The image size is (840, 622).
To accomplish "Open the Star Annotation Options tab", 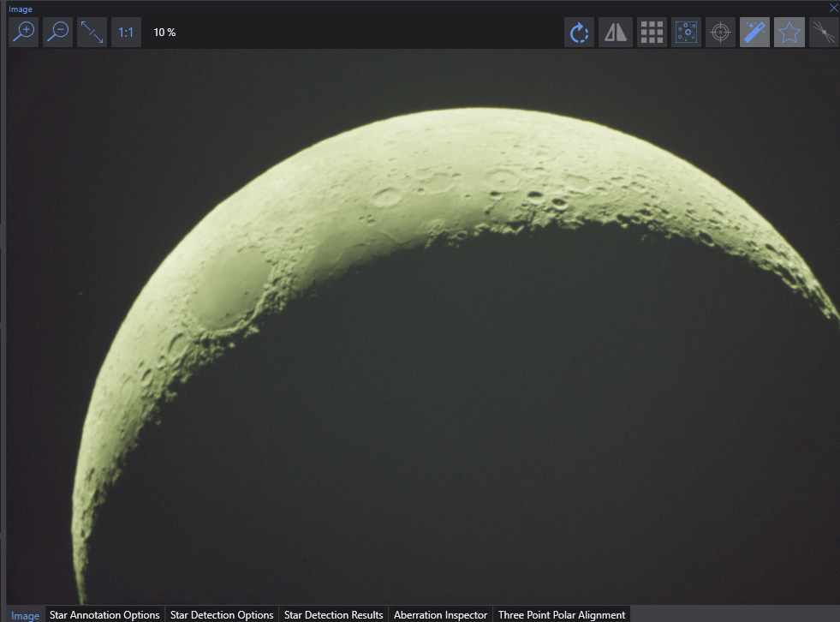I will click(104, 615).
